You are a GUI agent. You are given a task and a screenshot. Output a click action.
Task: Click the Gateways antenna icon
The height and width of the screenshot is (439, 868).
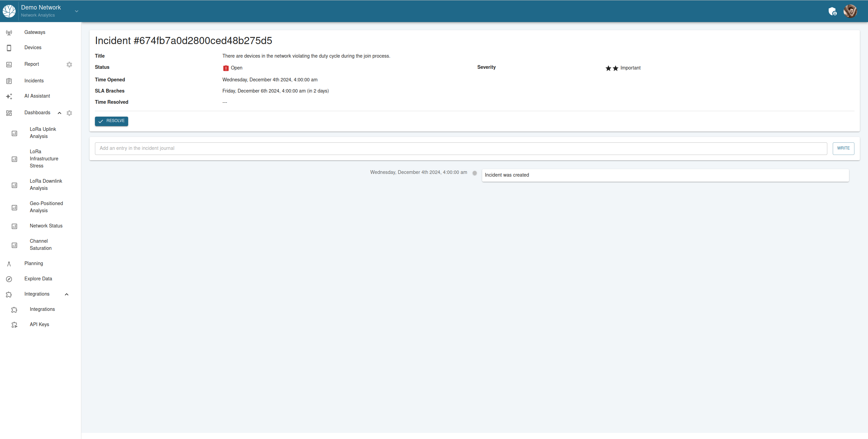click(x=9, y=33)
